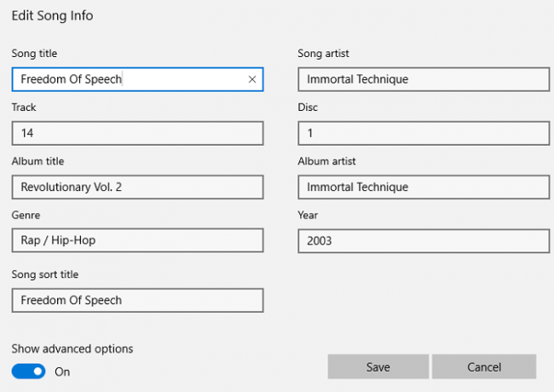The height and width of the screenshot is (392, 554).
Task: Select the Track number field
Action: point(137,133)
